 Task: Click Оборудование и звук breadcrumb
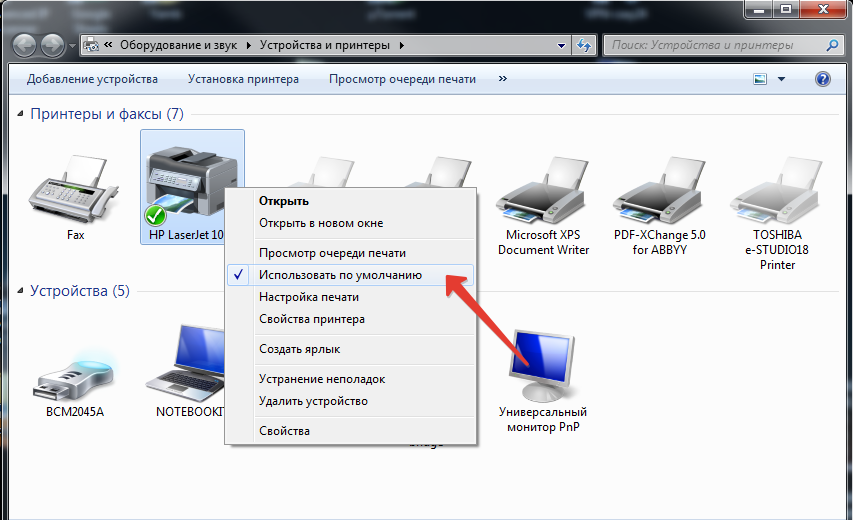coord(178,45)
